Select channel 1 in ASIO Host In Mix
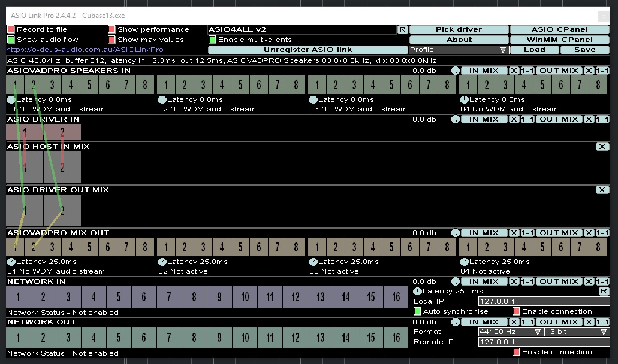Screen dimensions: 618x364 tap(25, 168)
